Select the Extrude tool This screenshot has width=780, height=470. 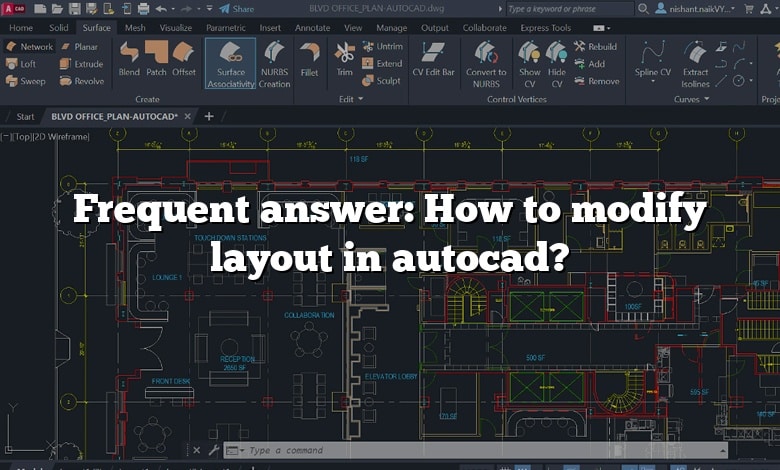pos(81,64)
